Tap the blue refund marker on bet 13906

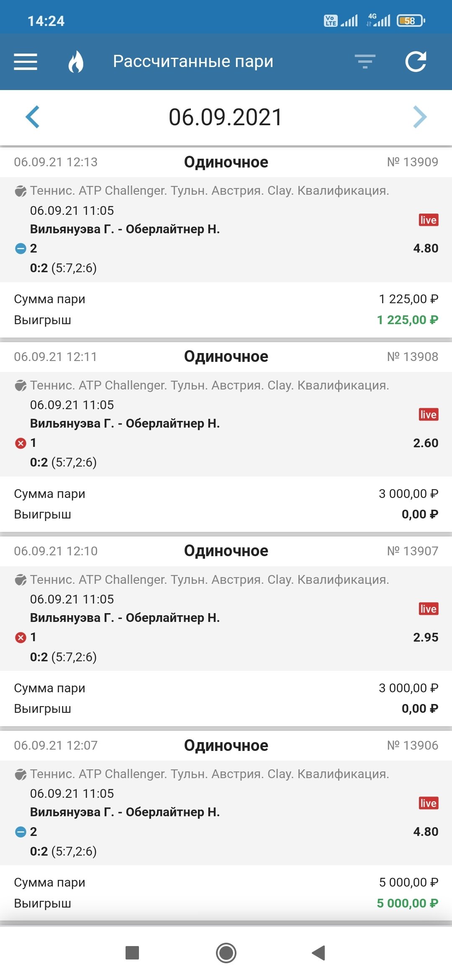[x=21, y=832]
